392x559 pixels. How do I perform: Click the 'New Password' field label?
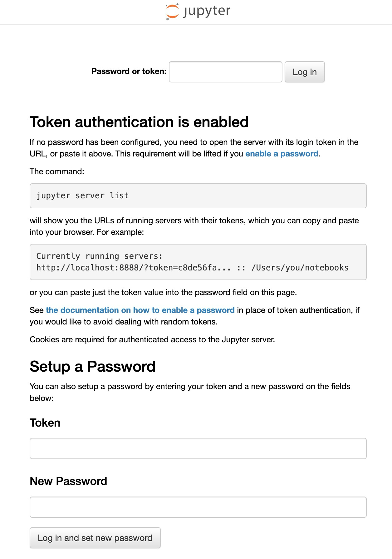click(68, 481)
